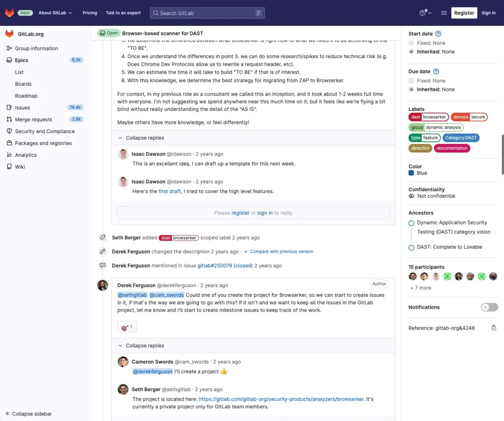Expand the About GitLab dropdown
This screenshot has height=421, width=504.
[x=55, y=13]
